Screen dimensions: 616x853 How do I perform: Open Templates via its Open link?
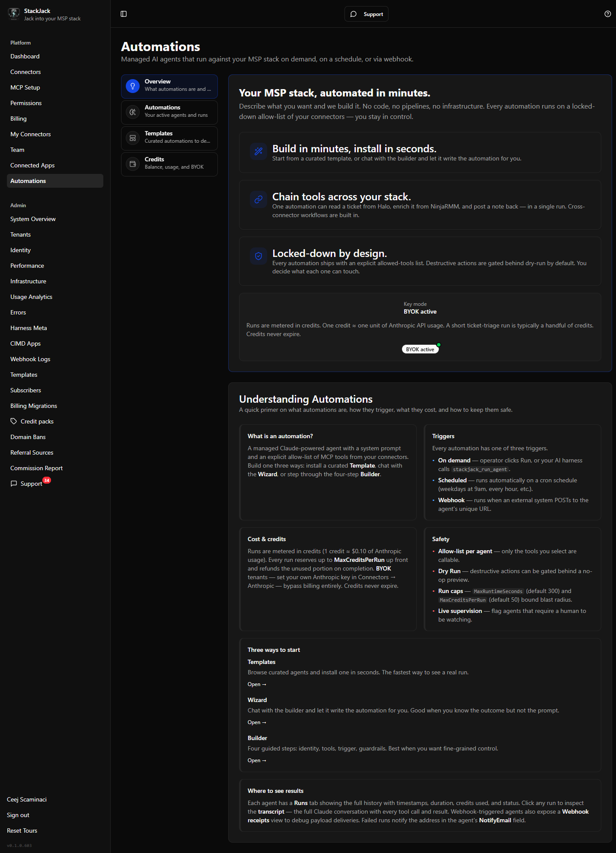click(257, 684)
